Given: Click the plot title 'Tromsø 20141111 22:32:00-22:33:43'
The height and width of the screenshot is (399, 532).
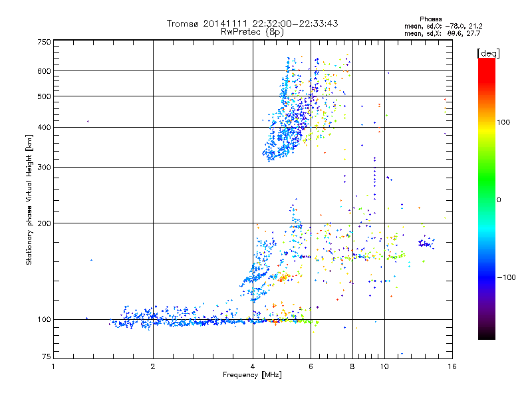Looking at the screenshot, I should [252, 23].
